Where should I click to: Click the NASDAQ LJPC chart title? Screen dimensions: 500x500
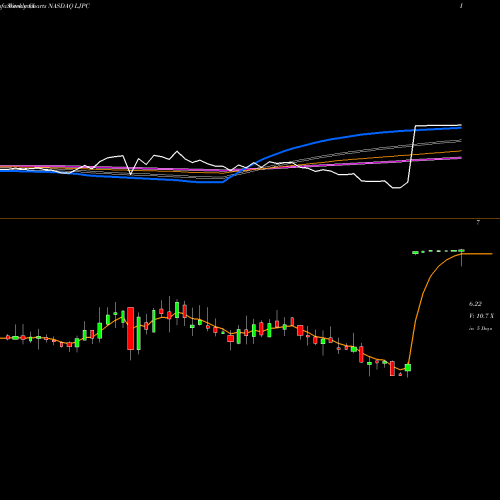(x=69, y=6)
